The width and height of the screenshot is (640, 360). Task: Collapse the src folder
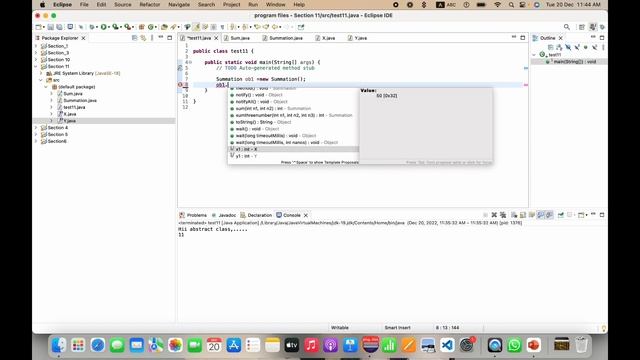tap(41, 80)
